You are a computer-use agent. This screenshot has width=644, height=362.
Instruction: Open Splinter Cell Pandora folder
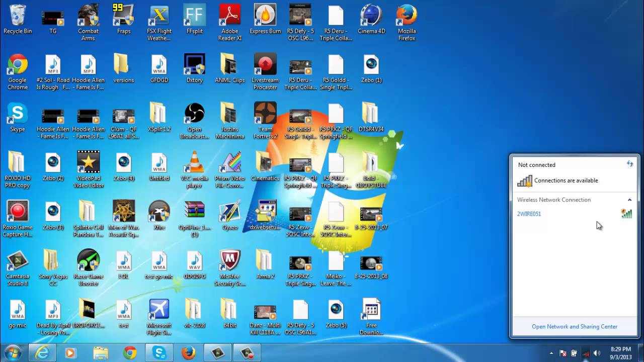(88, 219)
